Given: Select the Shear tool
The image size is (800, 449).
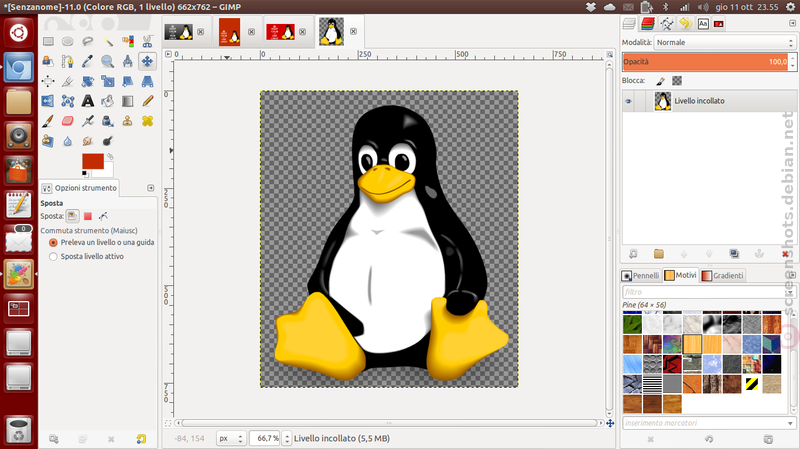Looking at the screenshot, I should [128, 81].
